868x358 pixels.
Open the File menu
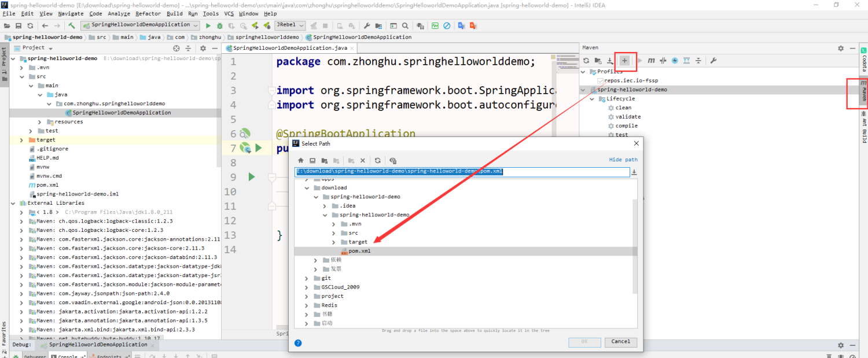point(9,13)
